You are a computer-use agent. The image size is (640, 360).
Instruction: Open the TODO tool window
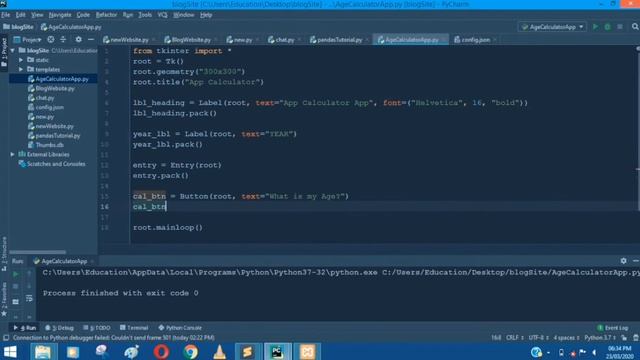pos(97,328)
